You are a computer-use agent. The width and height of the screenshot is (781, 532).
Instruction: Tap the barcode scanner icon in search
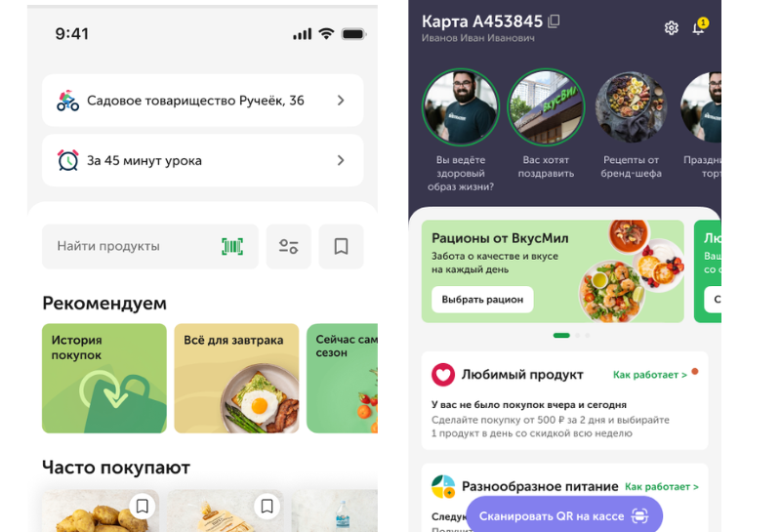[231, 247]
